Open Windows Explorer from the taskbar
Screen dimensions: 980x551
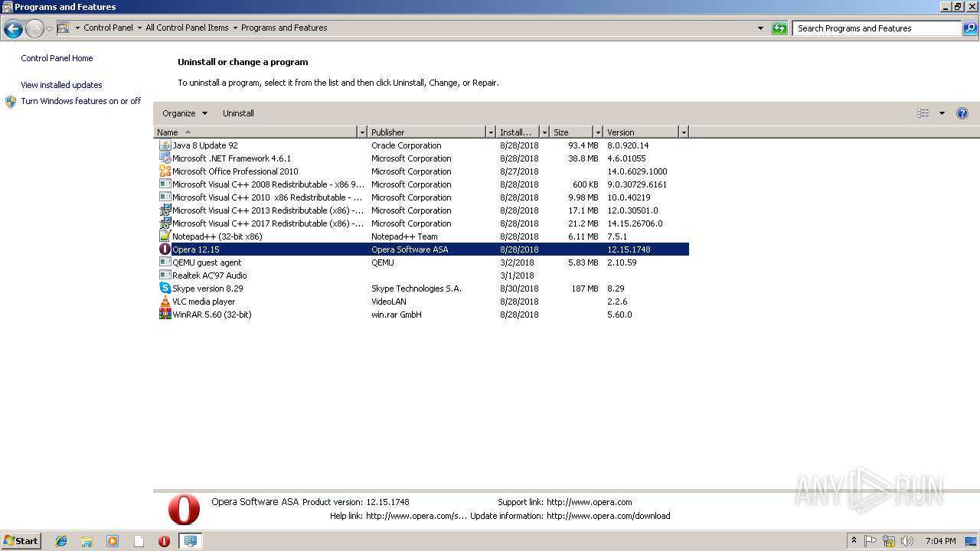pyautogui.click(x=87, y=541)
